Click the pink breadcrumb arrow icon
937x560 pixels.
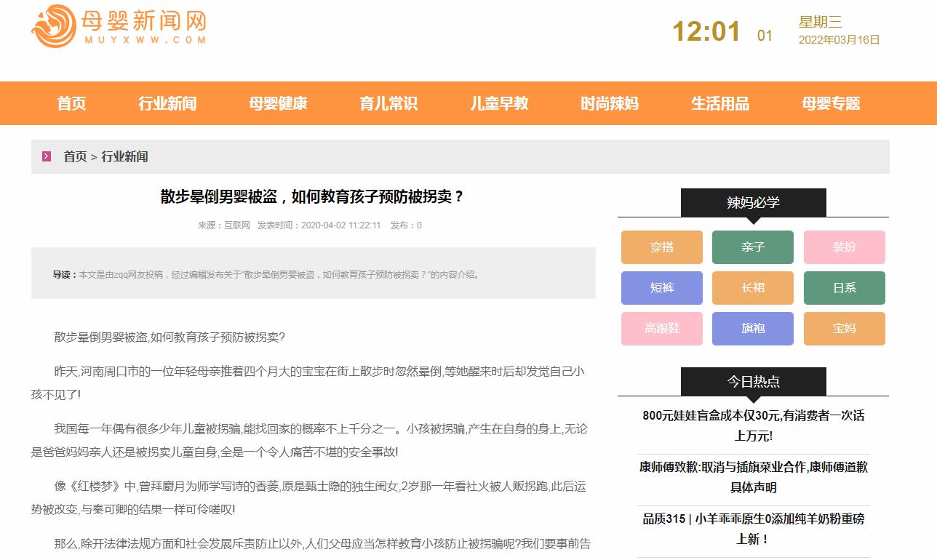click(47, 156)
